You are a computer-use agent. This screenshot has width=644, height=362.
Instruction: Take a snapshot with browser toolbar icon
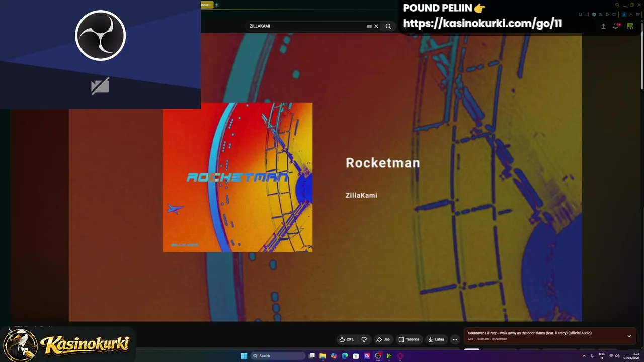point(587,15)
